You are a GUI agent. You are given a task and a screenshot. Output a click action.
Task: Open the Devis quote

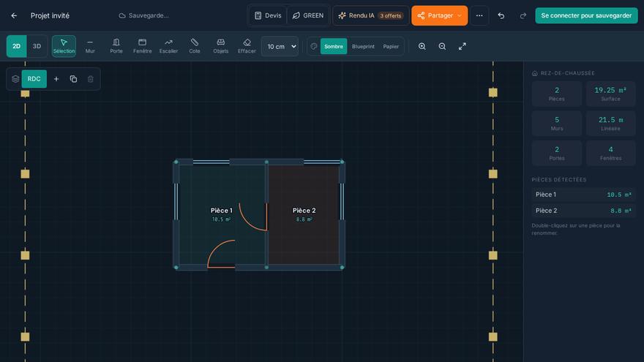(268, 15)
